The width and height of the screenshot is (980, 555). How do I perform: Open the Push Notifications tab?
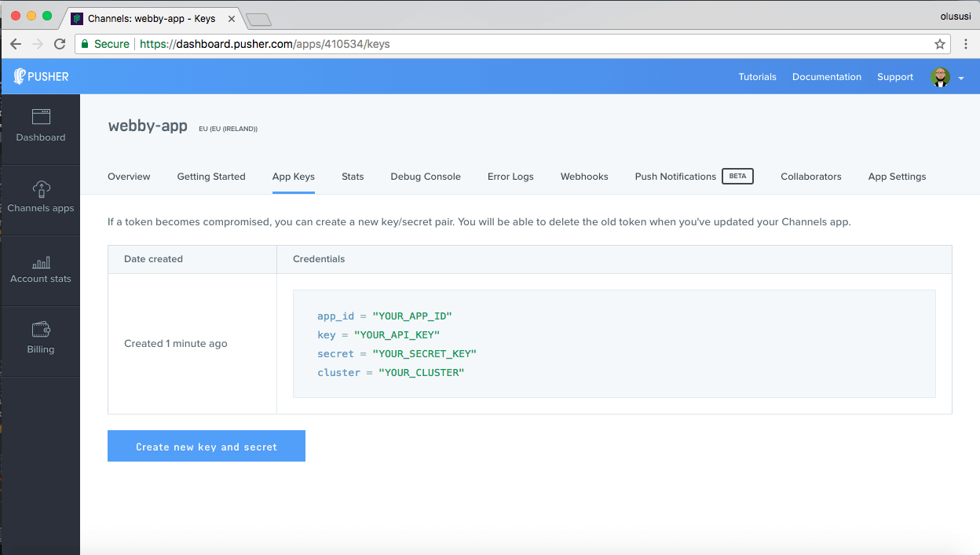tap(675, 177)
